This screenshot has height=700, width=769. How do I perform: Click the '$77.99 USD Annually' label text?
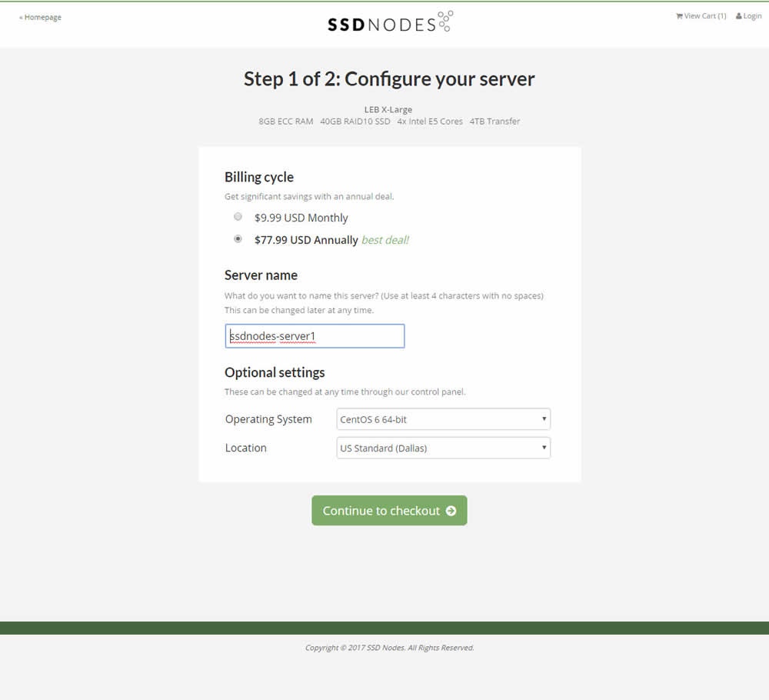click(306, 240)
